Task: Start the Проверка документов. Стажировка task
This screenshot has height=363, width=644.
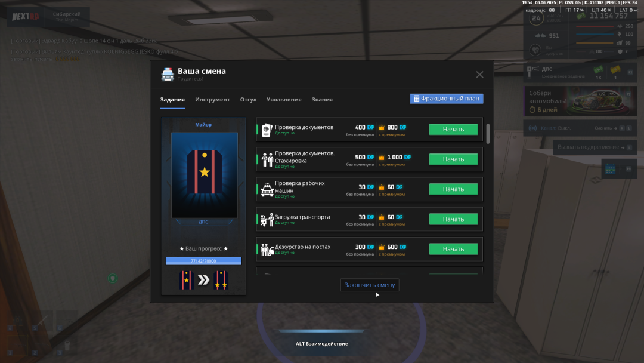Action: tap(453, 159)
